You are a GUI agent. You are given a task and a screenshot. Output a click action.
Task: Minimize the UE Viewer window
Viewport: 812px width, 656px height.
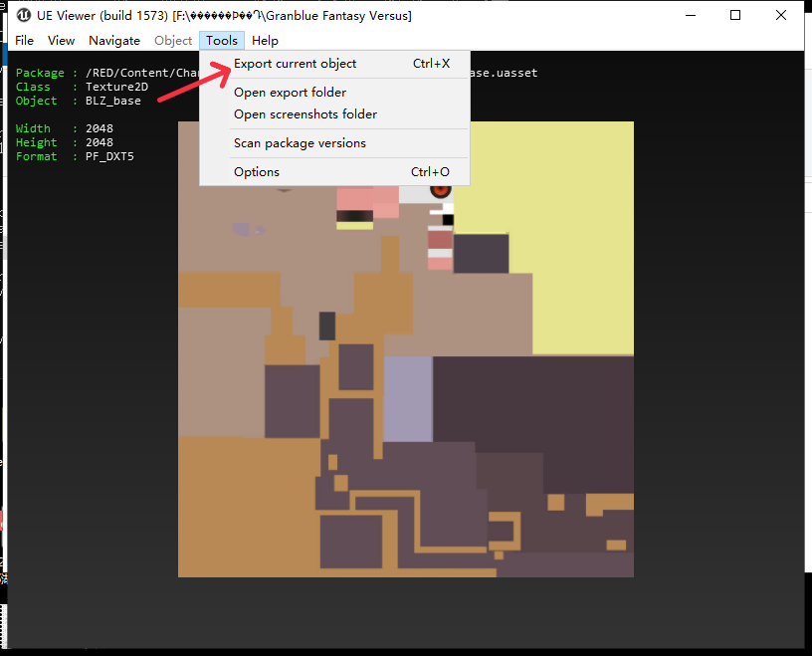tap(691, 16)
